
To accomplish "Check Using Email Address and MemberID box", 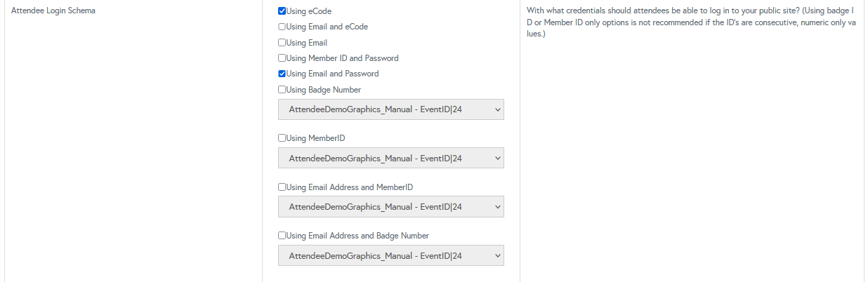I will [282, 187].
